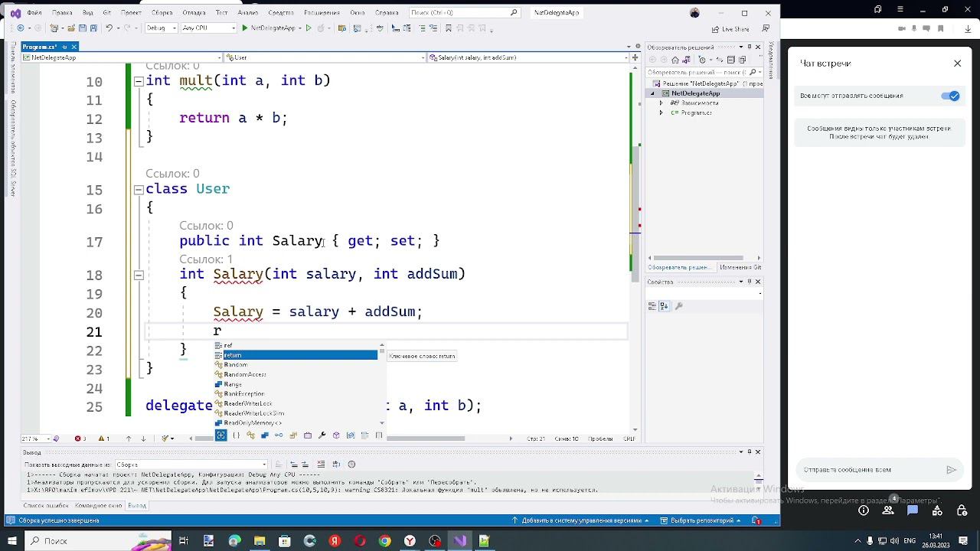This screenshot has height=551, width=980.
Task: Close the Чат встречи panel
Action: 957,64
